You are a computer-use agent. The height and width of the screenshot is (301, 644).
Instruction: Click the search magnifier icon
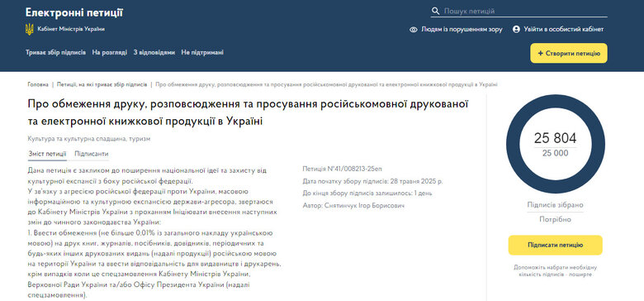436,11
